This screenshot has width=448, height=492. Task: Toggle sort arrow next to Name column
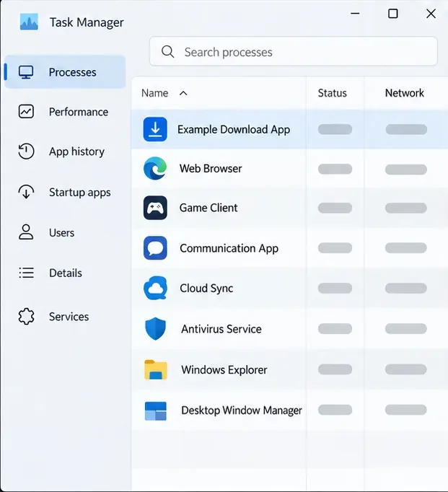pos(183,93)
